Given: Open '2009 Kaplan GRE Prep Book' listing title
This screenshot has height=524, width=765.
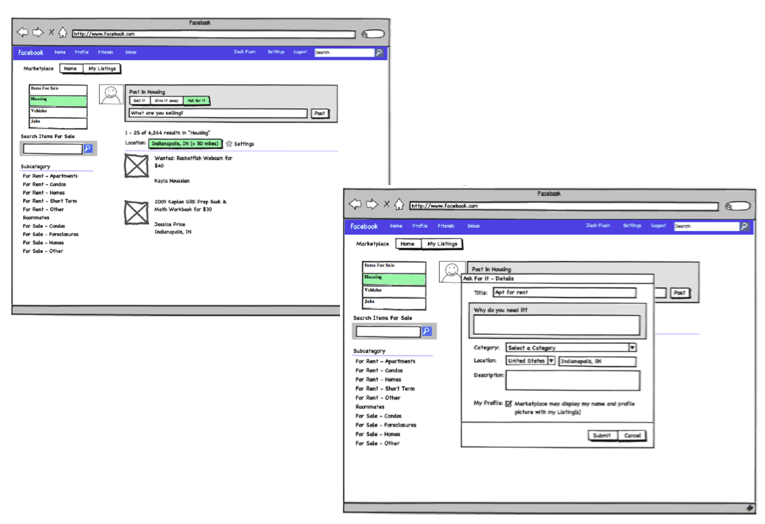Looking at the screenshot, I should pyautogui.click(x=190, y=205).
